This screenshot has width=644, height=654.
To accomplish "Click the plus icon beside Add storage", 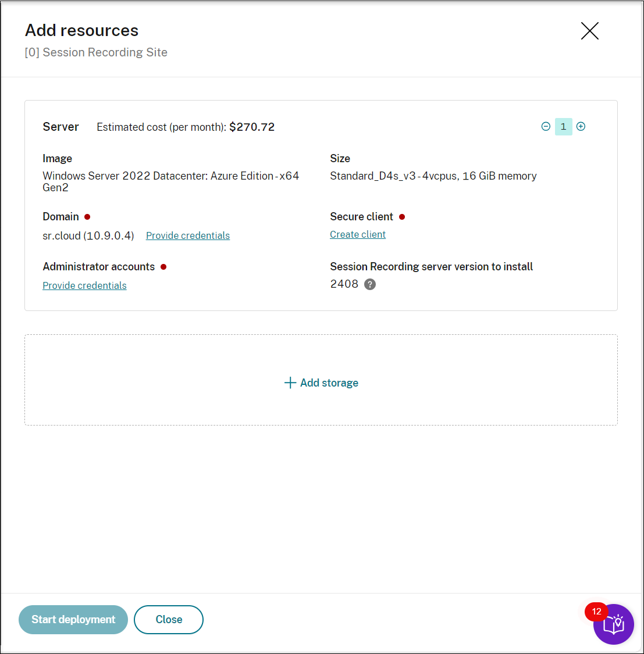I will [290, 383].
